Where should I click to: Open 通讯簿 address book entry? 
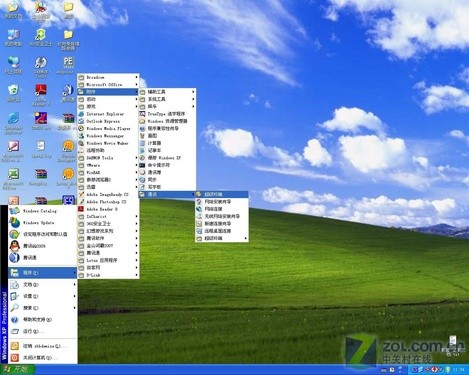[x=167, y=172]
